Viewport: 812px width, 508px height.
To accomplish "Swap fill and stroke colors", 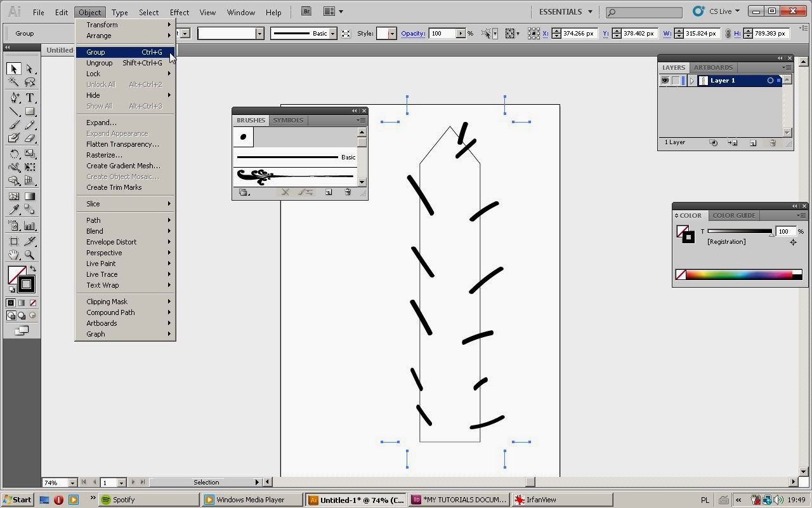I will click(x=33, y=269).
